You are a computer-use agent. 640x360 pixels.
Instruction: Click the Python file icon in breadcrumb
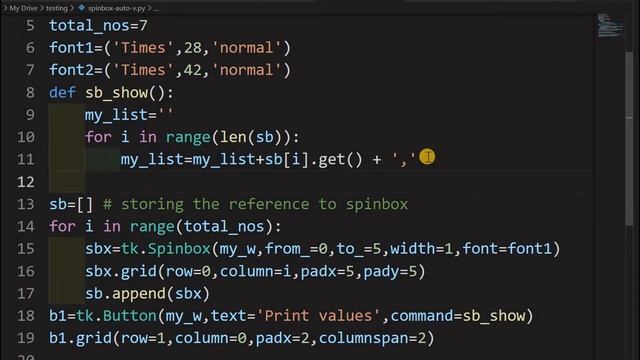coord(81,8)
